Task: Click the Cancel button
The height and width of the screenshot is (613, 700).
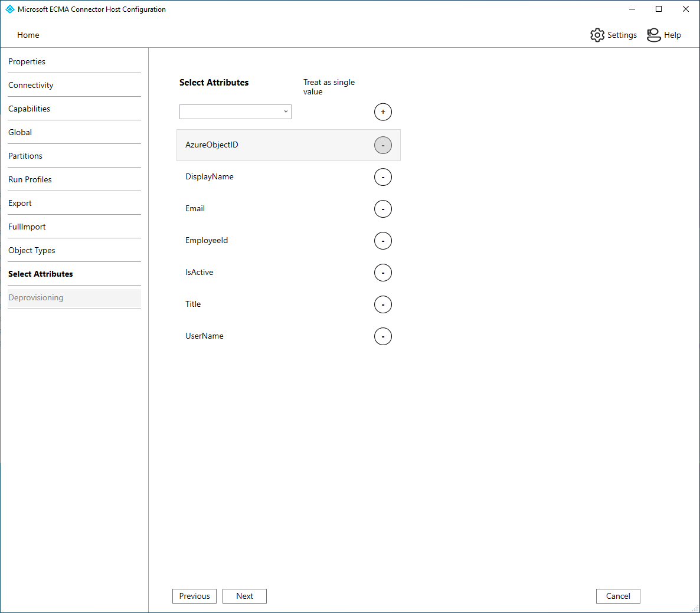Action: coord(618,596)
